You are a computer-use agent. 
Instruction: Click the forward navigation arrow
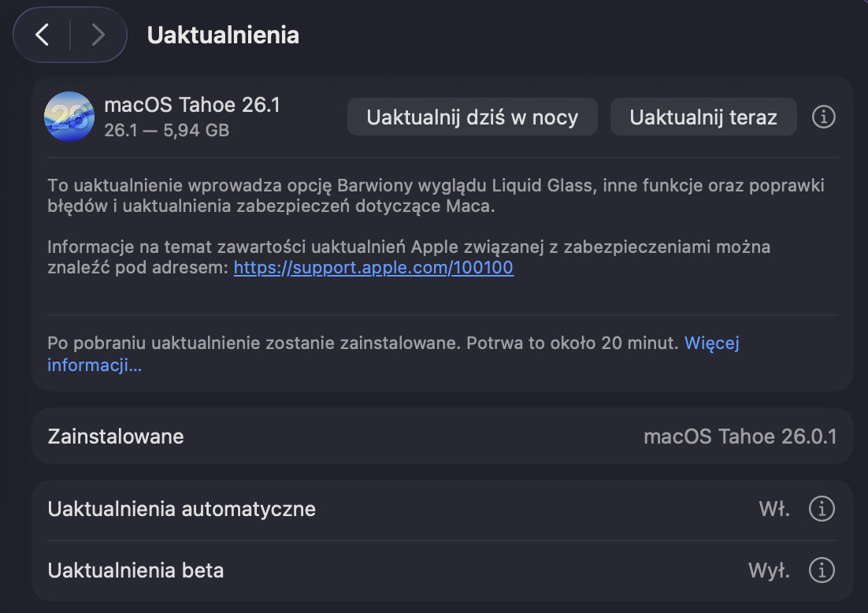(96, 35)
